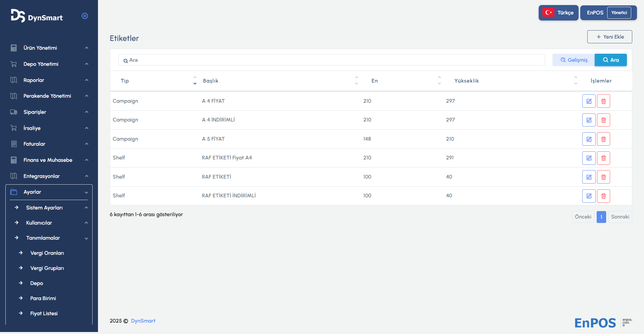Click edit icon for A 4 FİYAT row
The height and width of the screenshot is (334, 644).
click(589, 101)
